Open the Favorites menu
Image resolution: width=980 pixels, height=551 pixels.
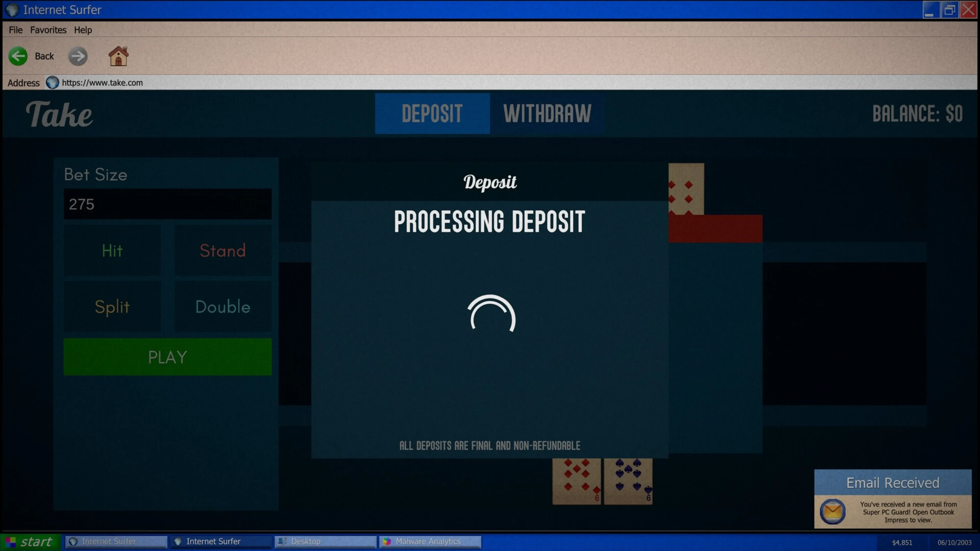[48, 30]
